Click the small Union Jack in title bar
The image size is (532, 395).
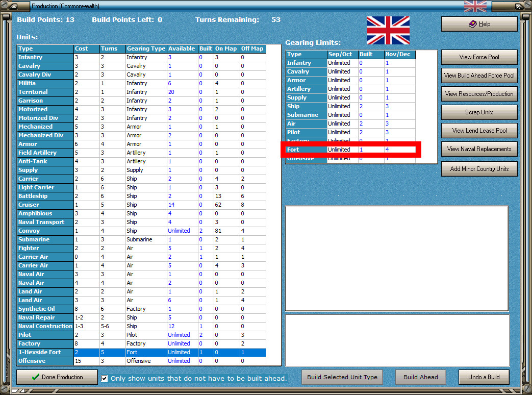point(475,6)
